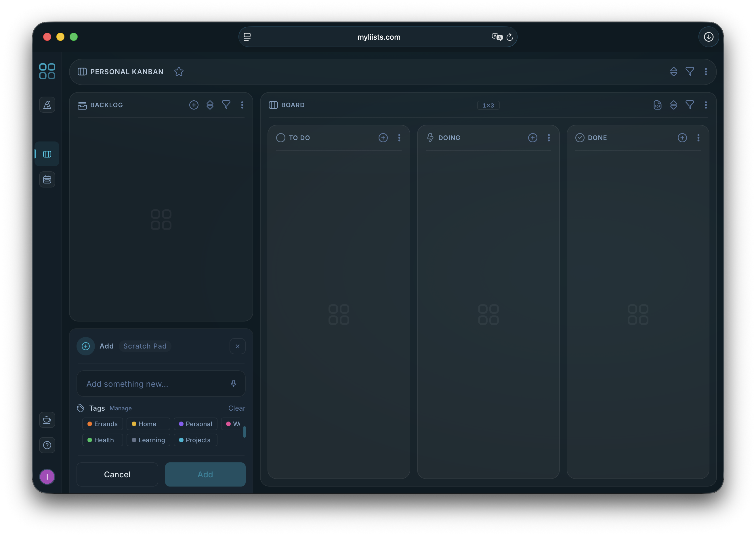This screenshot has height=536, width=756.
Task: Select the Kanban boards icon in the sidebar
Action: [x=47, y=154]
